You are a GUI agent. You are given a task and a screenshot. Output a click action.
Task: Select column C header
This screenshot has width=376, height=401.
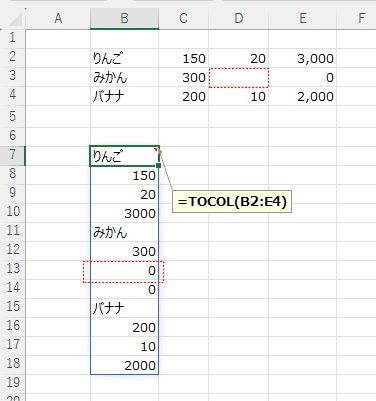[x=184, y=18]
